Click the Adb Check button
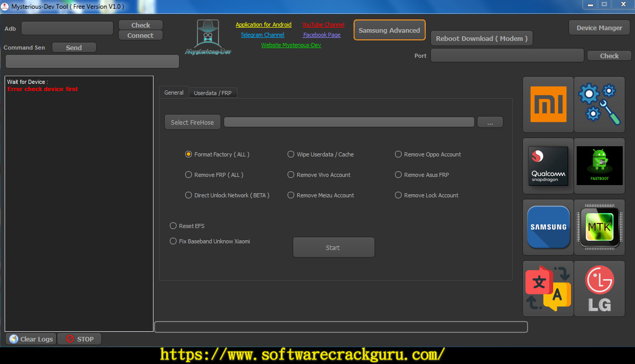The width and height of the screenshot is (635, 364). click(141, 25)
